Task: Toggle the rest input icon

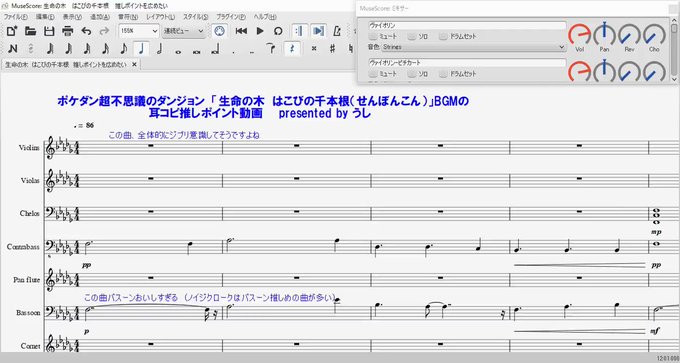Action: [x=292, y=48]
